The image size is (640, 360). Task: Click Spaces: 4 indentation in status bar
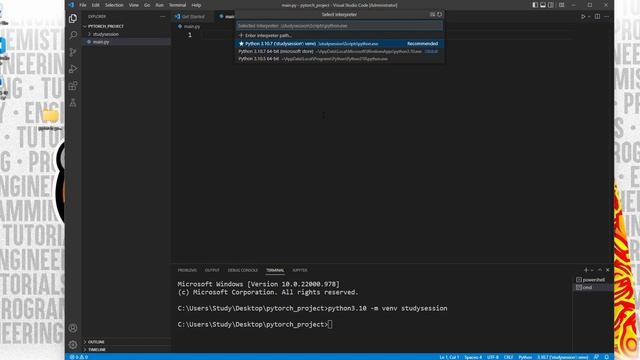pyautogui.click(x=473, y=357)
